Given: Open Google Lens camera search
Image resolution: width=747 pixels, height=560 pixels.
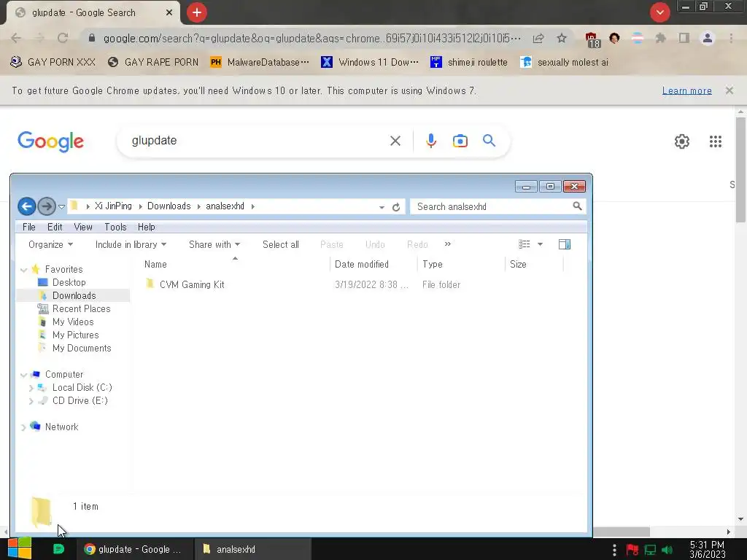Looking at the screenshot, I should pos(460,141).
